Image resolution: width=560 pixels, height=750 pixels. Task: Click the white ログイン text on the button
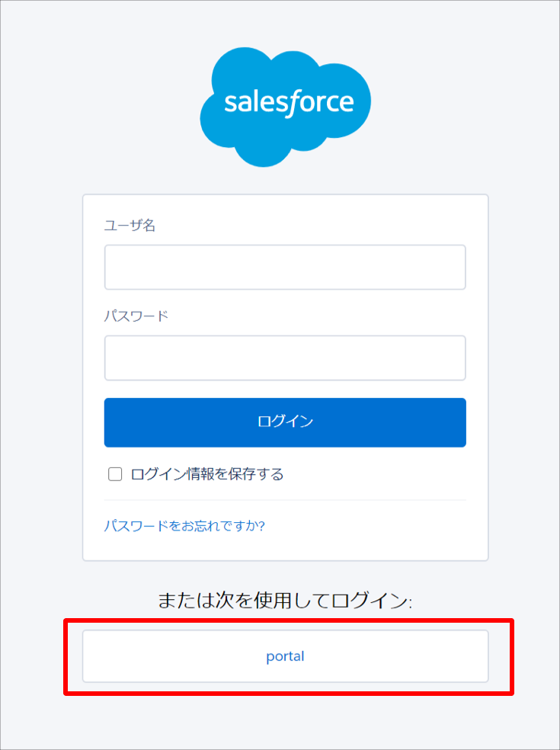[286, 421]
